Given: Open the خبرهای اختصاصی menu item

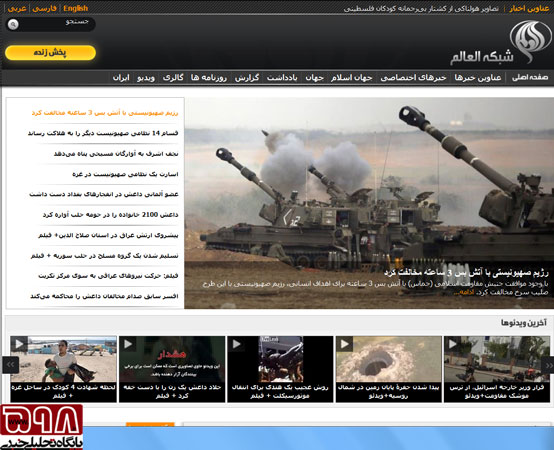Looking at the screenshot, I should (413, 77).
